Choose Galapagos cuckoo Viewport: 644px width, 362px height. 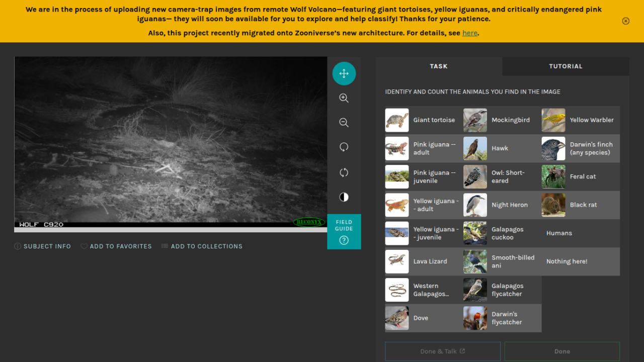(503, 233)
